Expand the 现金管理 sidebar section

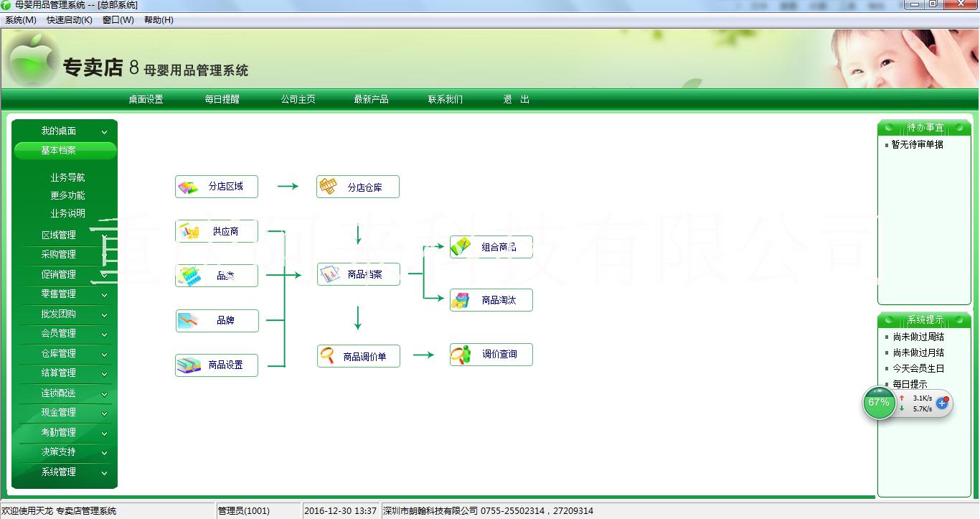click(65, 412)
